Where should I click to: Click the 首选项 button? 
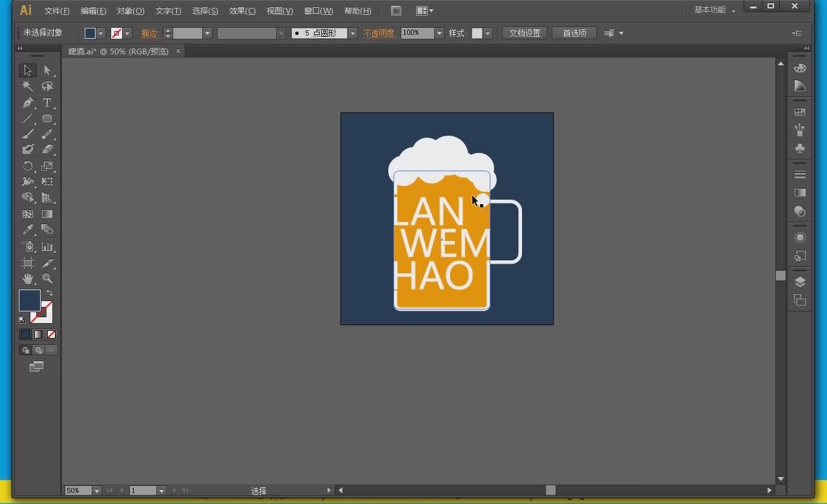(574, 33)
